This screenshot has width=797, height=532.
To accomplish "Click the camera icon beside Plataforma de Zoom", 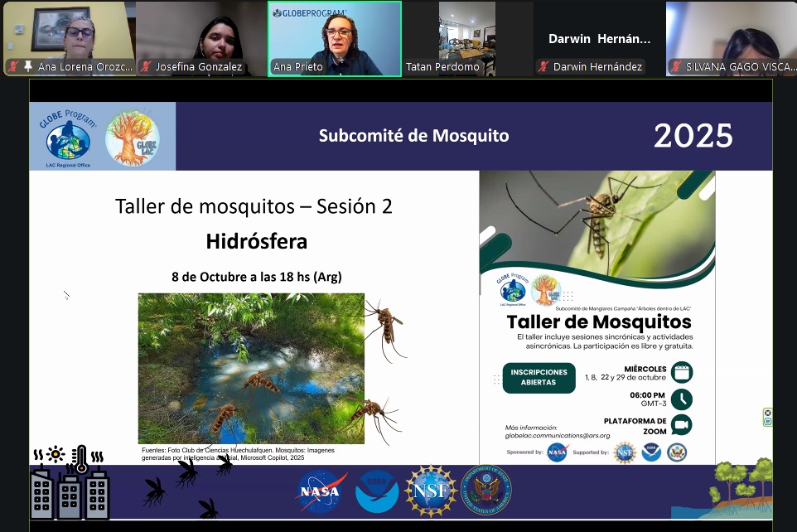I will [681, 424].
